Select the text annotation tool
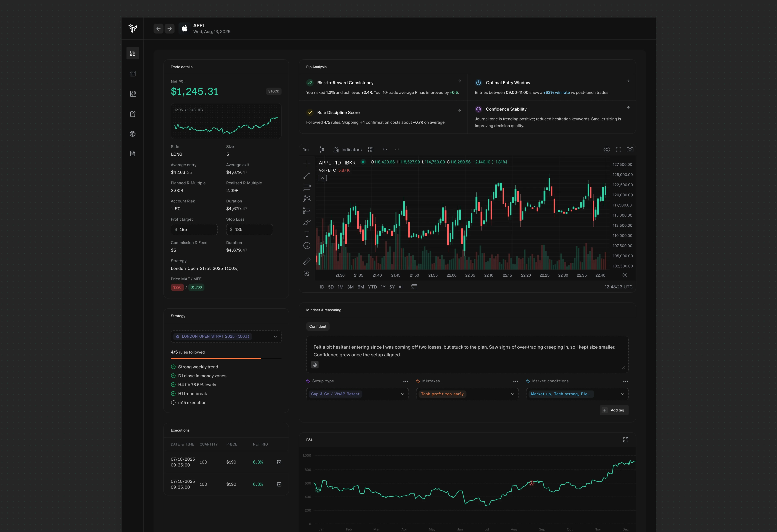Image resolution: width=777 pixels, height=532 pixels. click(307, 234)
